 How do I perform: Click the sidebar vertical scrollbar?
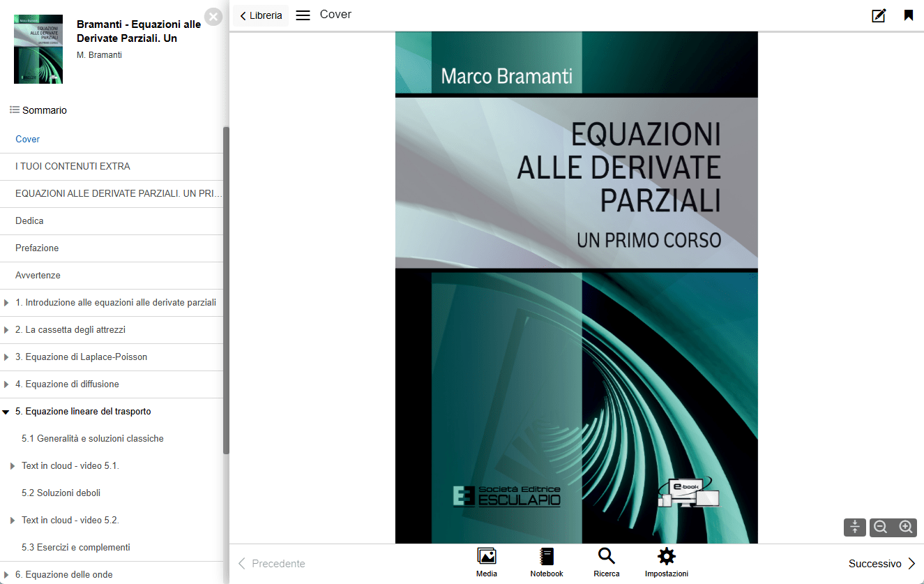point(226,290)
